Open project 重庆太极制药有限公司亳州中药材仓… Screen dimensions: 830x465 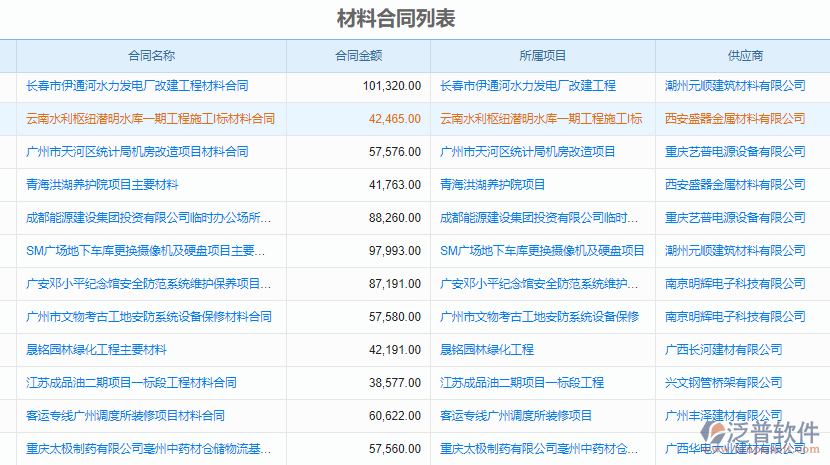[539, 449]
